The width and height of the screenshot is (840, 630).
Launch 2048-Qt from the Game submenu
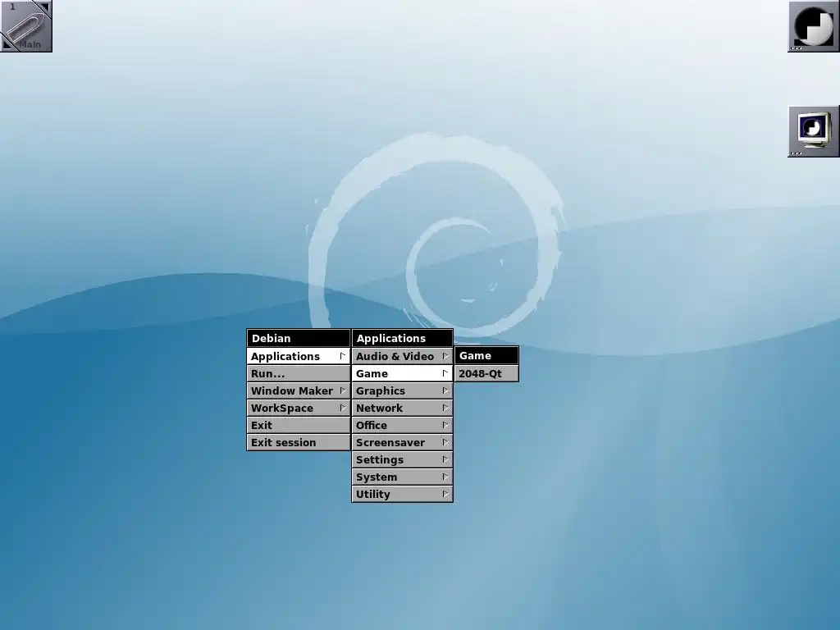(486, 373)
